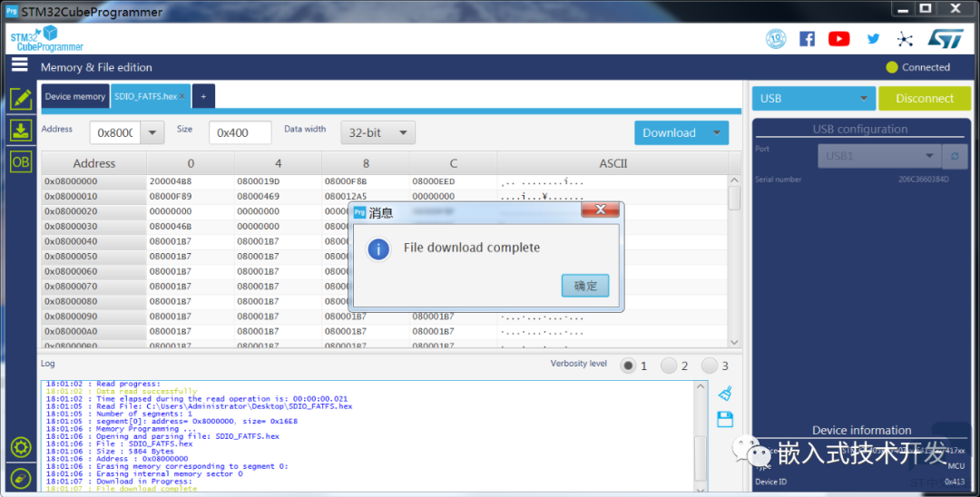
Task: Click the Disconnect button
Action: (925, 99)
